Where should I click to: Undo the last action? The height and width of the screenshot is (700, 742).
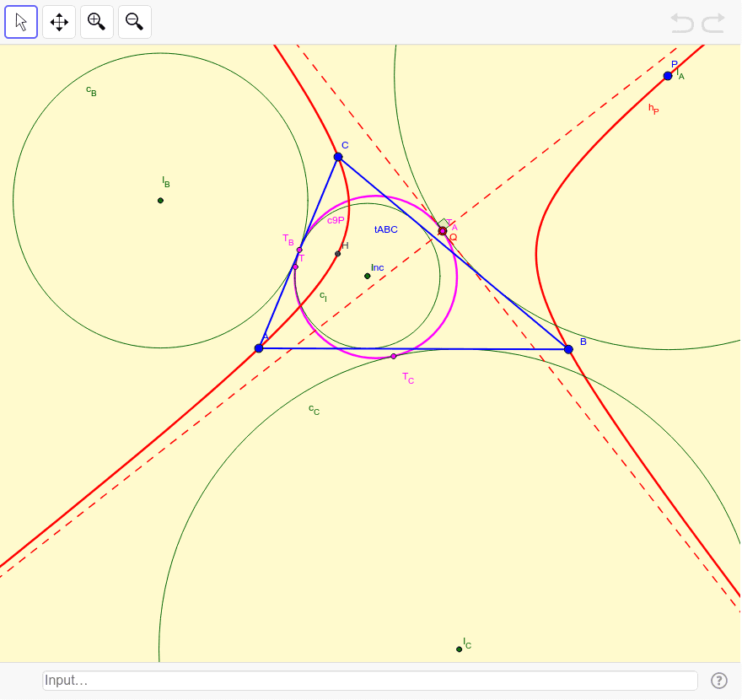682,23
